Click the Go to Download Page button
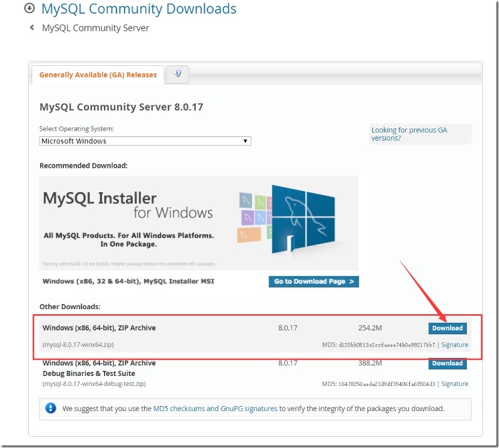499x448 pixels. pos(314,281)
